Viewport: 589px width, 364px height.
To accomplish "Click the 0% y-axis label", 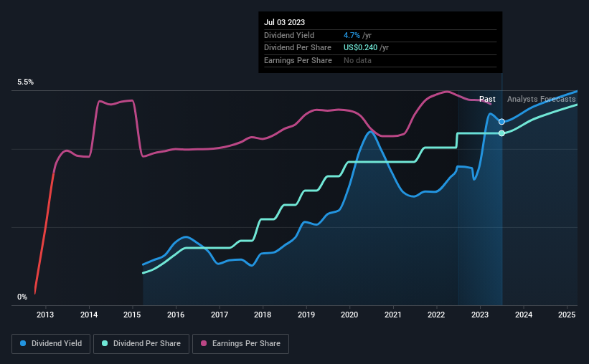I will click(22, 297).
